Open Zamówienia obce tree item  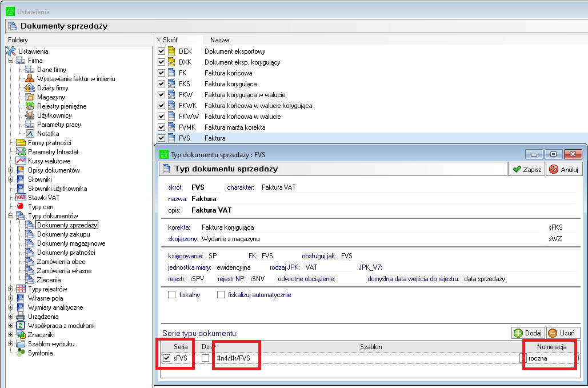[x=61, y=262]
